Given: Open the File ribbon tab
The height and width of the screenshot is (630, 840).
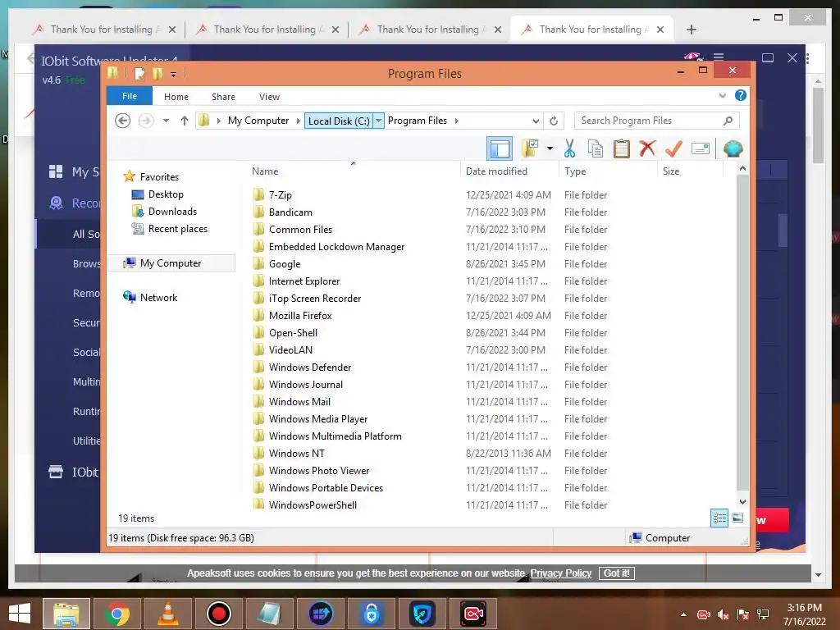Looking at the screenshot, I should pos(130,96).
